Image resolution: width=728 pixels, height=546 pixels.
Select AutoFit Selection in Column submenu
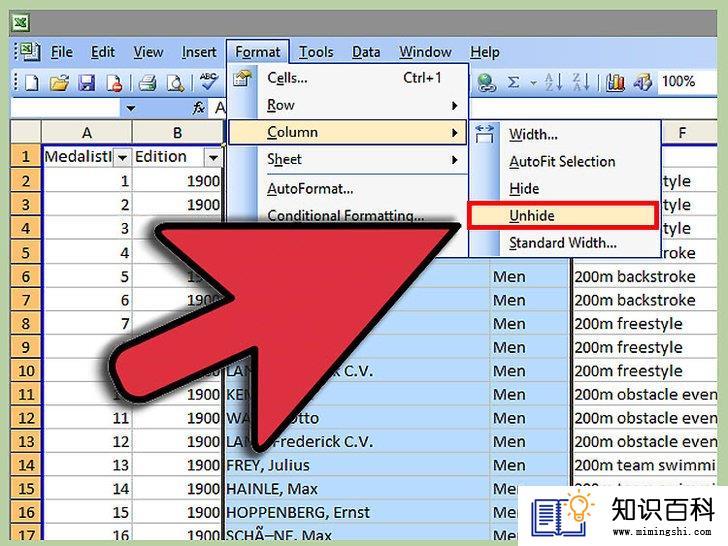[565, 162]
